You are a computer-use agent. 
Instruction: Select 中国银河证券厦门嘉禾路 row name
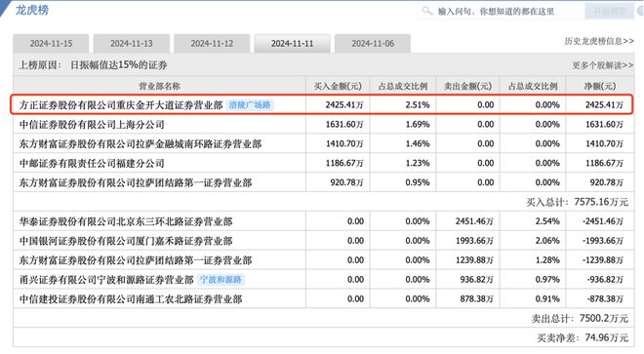coord(126,241)
